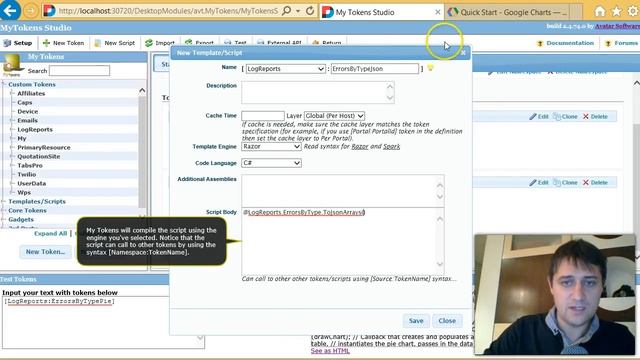Click inside the Script Body editor
Viewport: 640px width, 360px height.
(x=342, y=241)
